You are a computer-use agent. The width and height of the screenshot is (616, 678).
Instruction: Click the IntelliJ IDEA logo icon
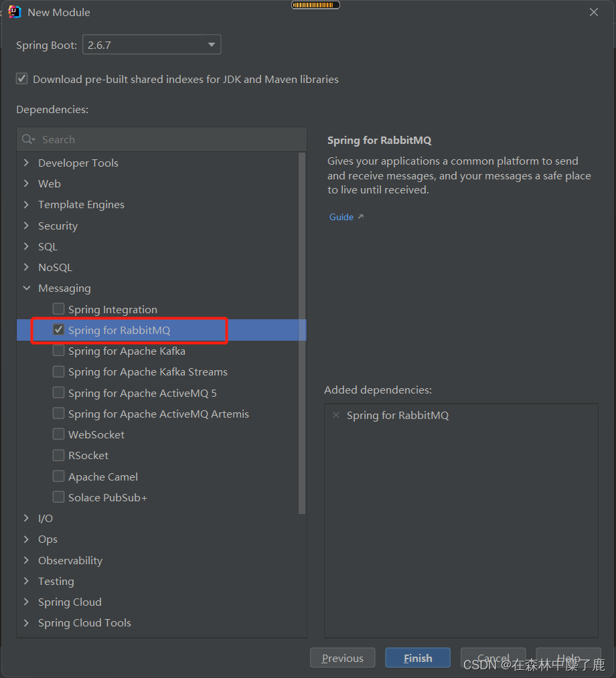pyautogui.click(x=15, y=12)
